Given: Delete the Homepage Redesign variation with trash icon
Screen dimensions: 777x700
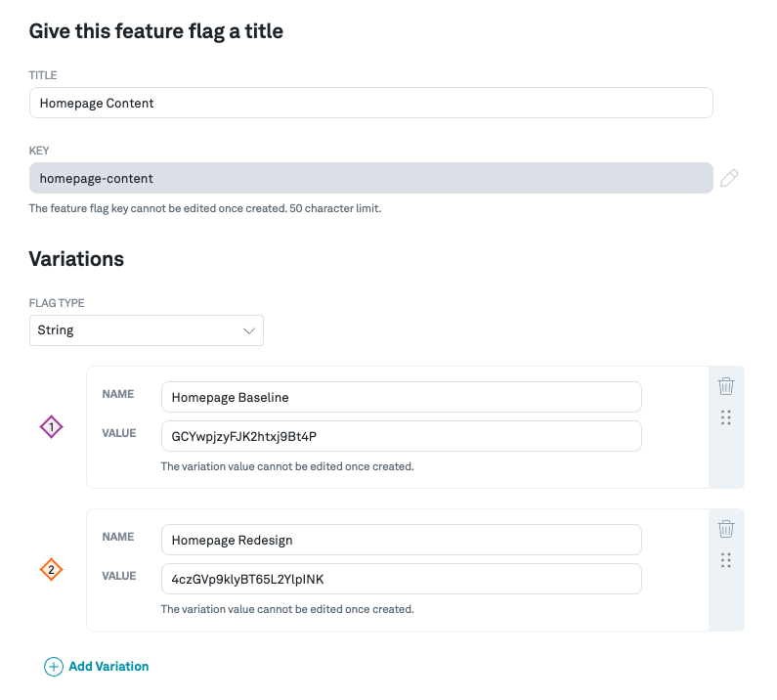Looking at the screenshot, I should (726, 529).
